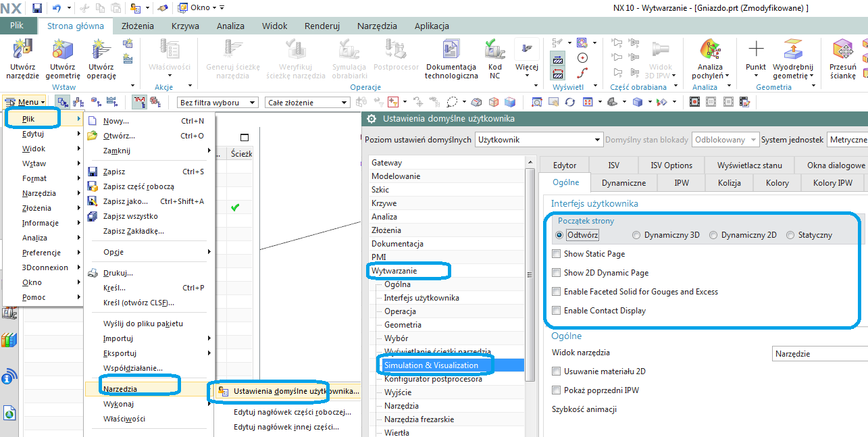Viewport: 868px width, 437px height.
Task: Open the Okno dropdown in title bar
Action: point(201,8)
